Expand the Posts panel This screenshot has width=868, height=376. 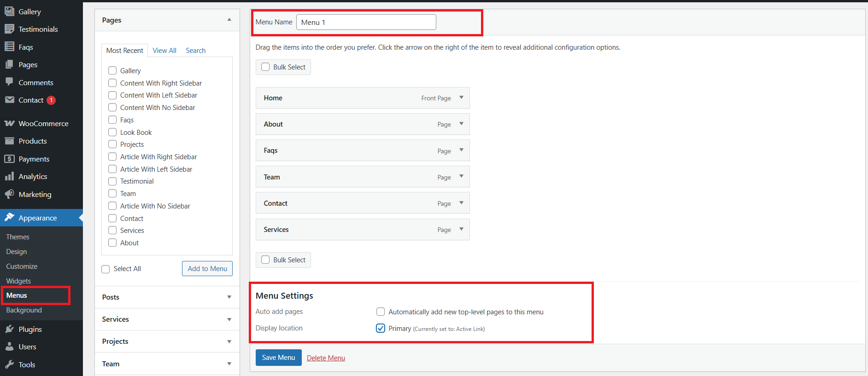tap(167, 297)
